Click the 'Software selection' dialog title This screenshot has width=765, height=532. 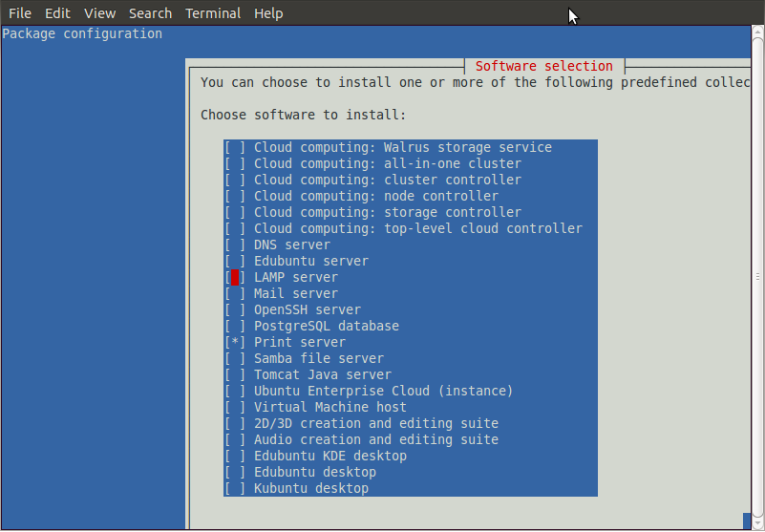[x=544, y=66]
